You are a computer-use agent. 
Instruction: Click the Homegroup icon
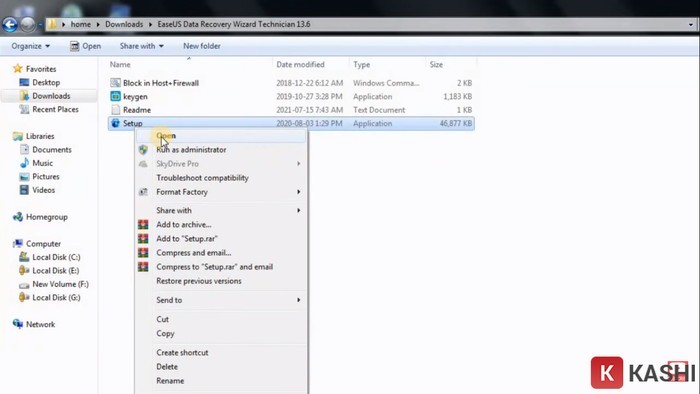click(18, 217)
